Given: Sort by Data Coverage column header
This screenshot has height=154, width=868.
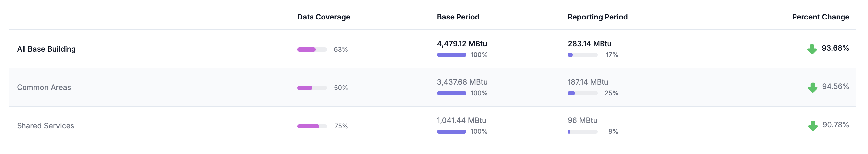Looking at the screenshot, I should tap(323, 17).
